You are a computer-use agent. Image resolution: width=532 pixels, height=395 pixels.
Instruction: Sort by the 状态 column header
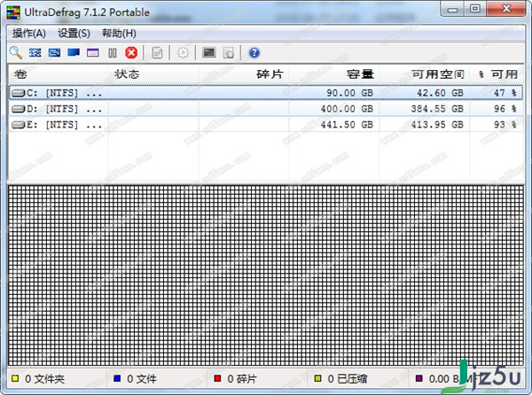[x=153, y=74]
